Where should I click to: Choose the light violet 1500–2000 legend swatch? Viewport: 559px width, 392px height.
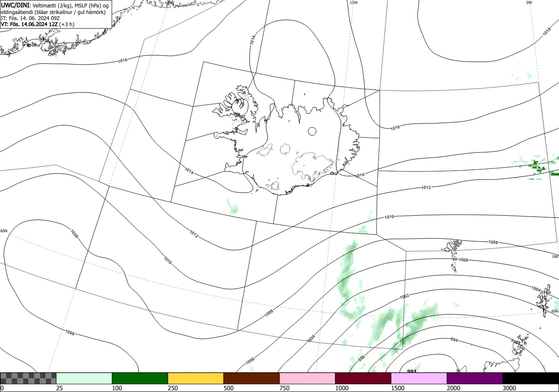(419, 378)
